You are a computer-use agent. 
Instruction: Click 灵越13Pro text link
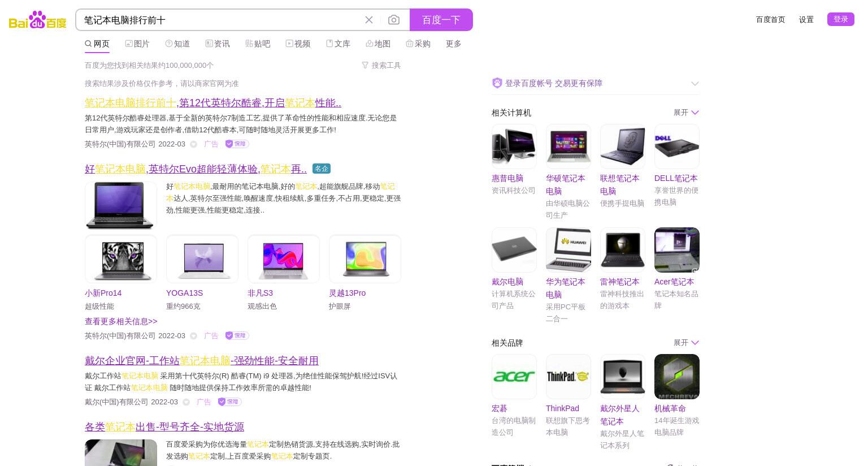347,293
